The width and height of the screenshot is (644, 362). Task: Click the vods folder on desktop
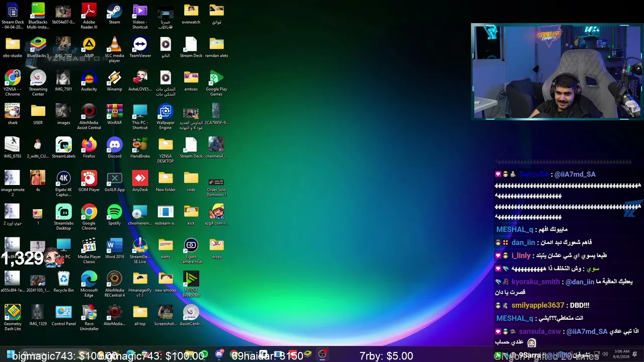(x=191, y=182)
